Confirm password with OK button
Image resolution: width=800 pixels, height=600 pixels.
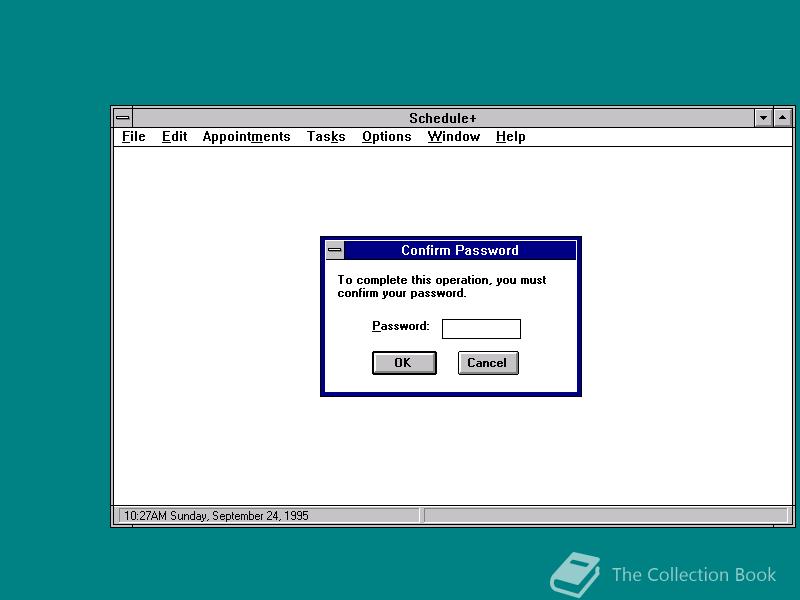pyautogui.click(x=404, y=363)
